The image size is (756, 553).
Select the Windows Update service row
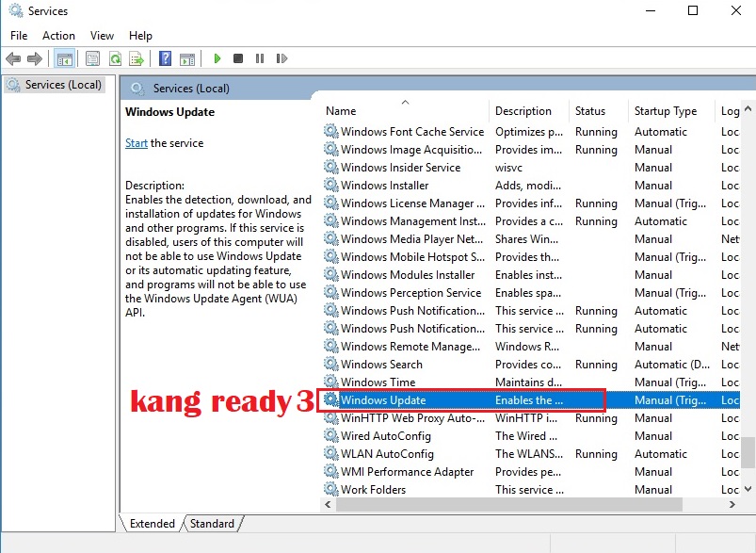pyautogui.click(x=530, y=400)
